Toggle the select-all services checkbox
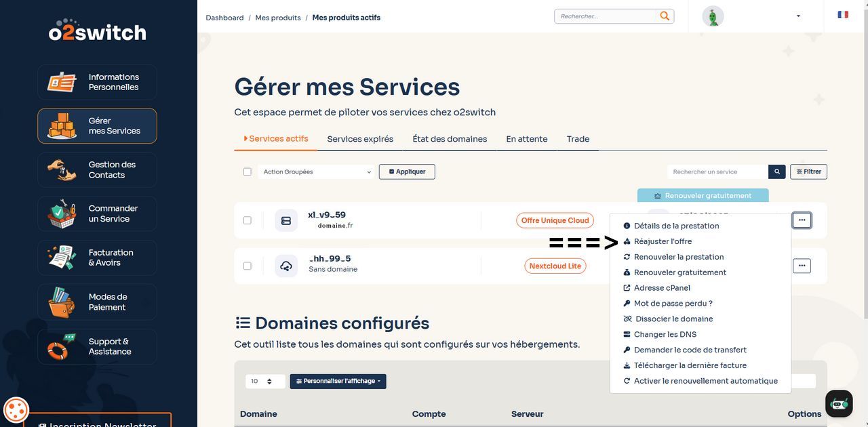Image resolution: width=868 pixels, height=427 pixels. (248, 172)
